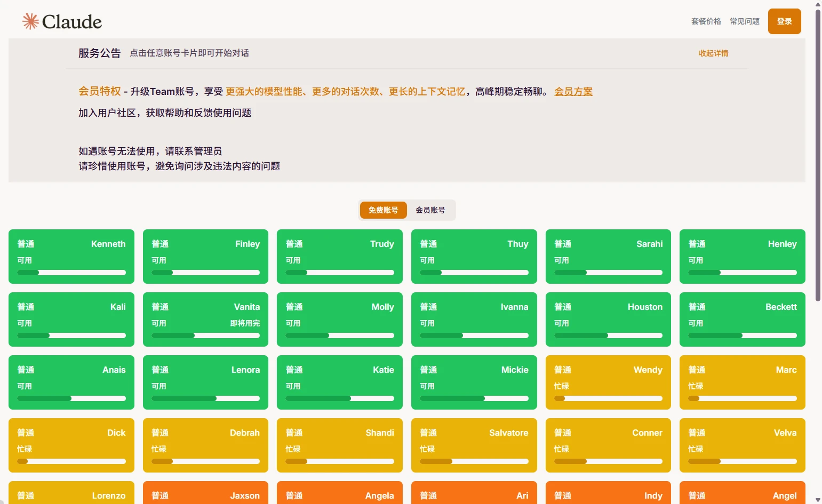Image resolution: width=822 pixels, height=504 pixels.
Task: Click the Claude starburst logo icon
Action: tap(30, 21)
